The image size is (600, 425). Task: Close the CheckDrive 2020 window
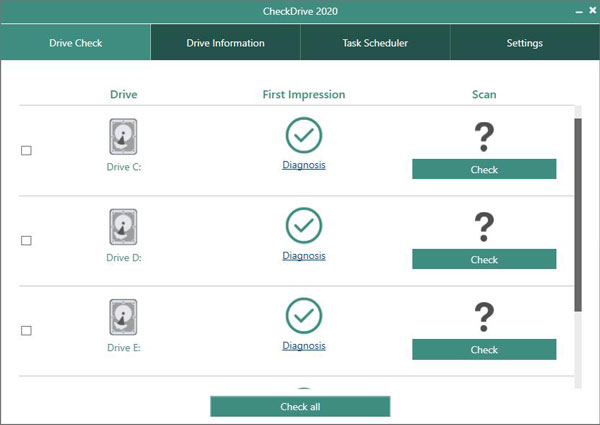tap(592, 10)
